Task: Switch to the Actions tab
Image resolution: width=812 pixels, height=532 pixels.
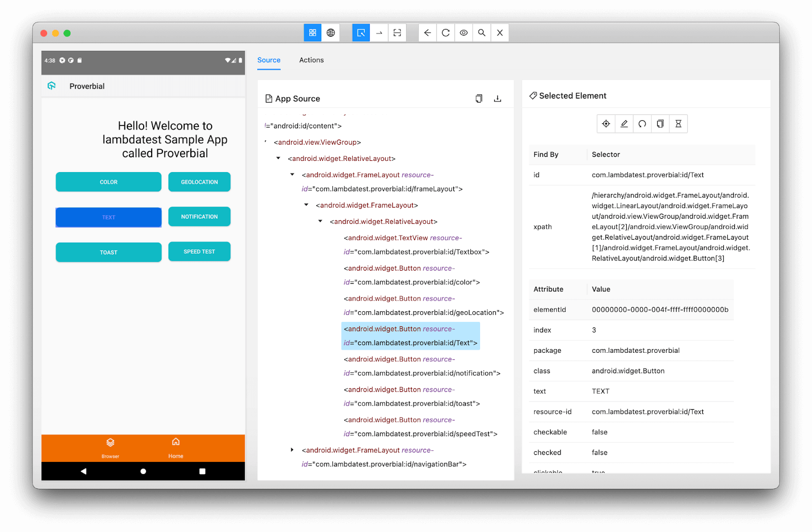Action: (x=311, y=60)
